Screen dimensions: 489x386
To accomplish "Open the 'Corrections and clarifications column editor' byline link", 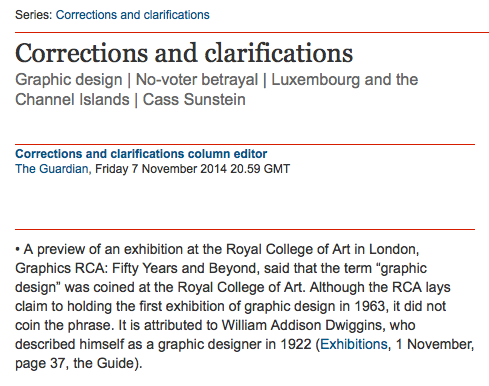I will pyautogui.click(x=141, y=154).
